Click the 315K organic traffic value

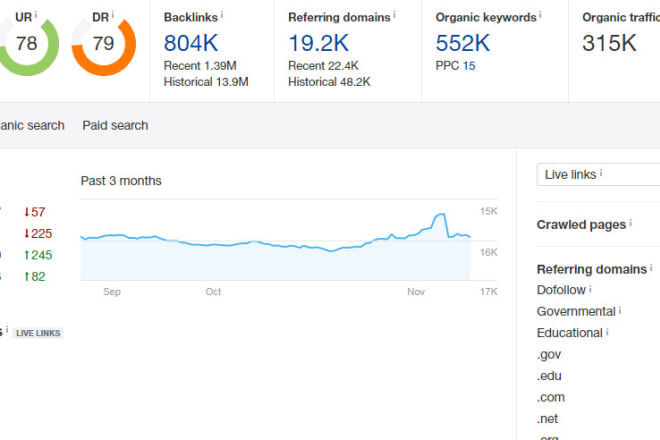pos(609,43)
